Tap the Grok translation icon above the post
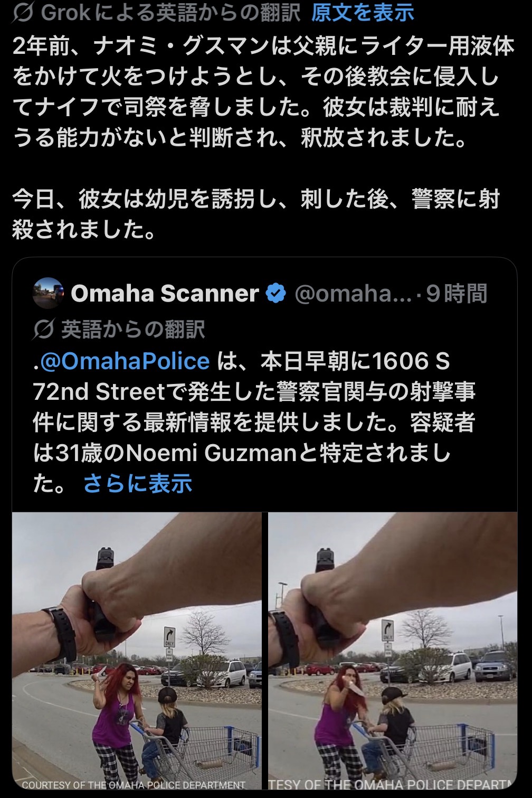The height and width of the screenshot is (798, 532). (24, 13)
